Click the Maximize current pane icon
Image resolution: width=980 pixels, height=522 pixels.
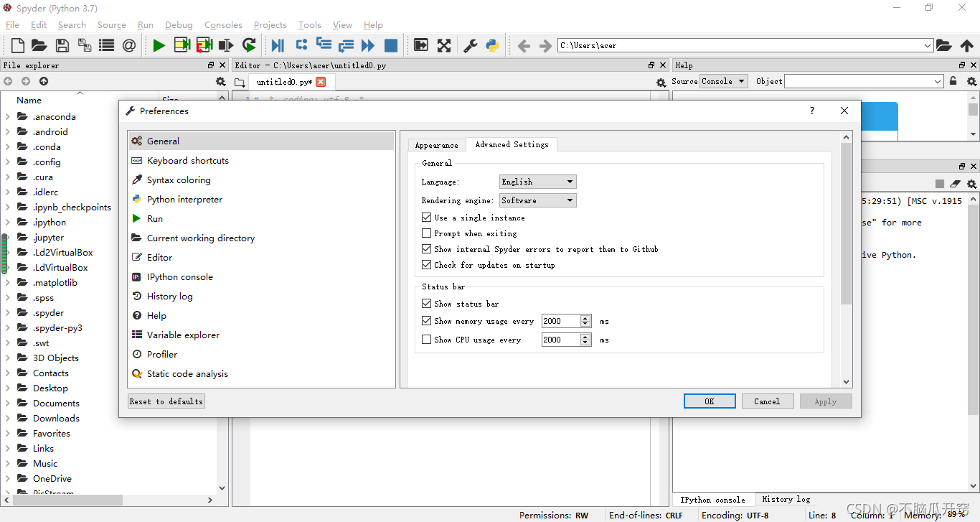point(421,45)
